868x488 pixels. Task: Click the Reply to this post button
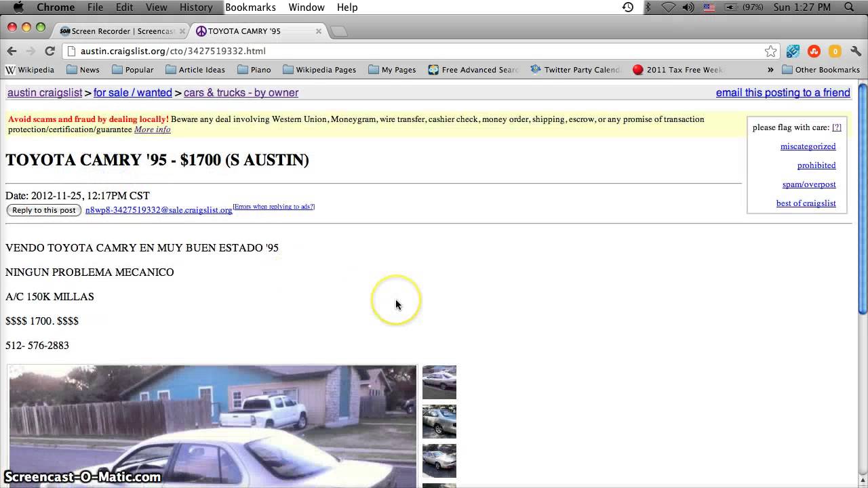tap(44, 210)
